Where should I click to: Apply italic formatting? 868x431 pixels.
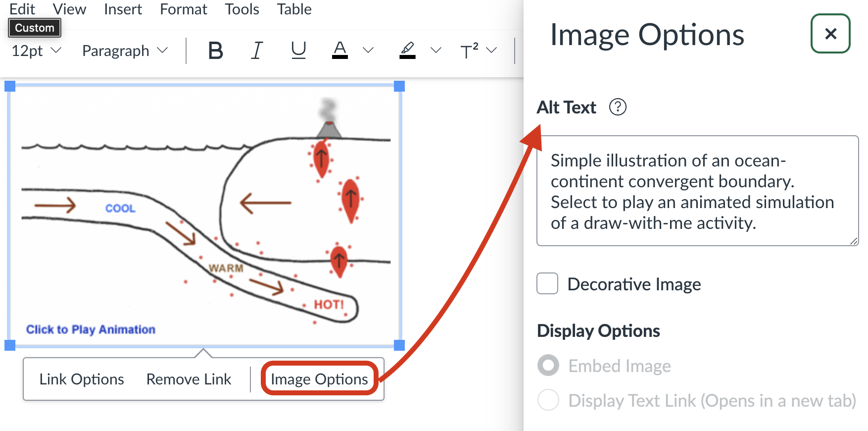pyautogui.click(x=257, y=51)
